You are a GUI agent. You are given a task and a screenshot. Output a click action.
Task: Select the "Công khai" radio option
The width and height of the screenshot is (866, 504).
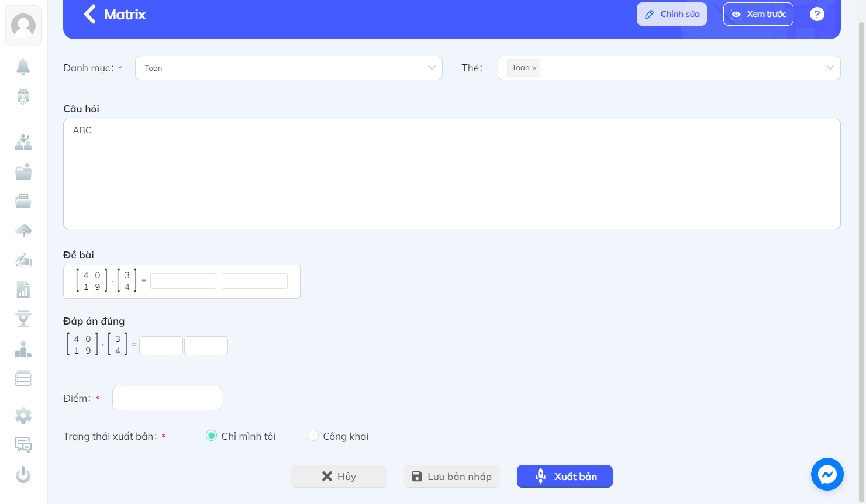tap(313, 436)
